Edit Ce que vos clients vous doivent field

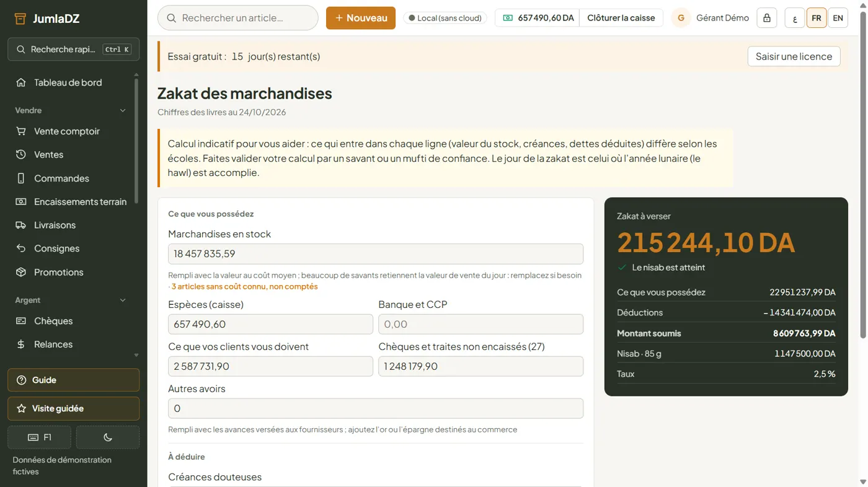270,366
